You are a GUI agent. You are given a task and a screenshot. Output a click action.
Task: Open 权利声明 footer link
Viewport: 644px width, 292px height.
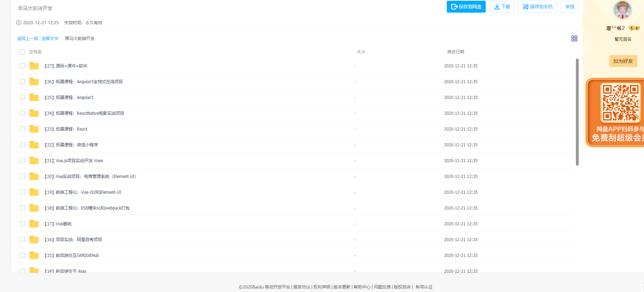pyautogui.click(x=322, y=287)
